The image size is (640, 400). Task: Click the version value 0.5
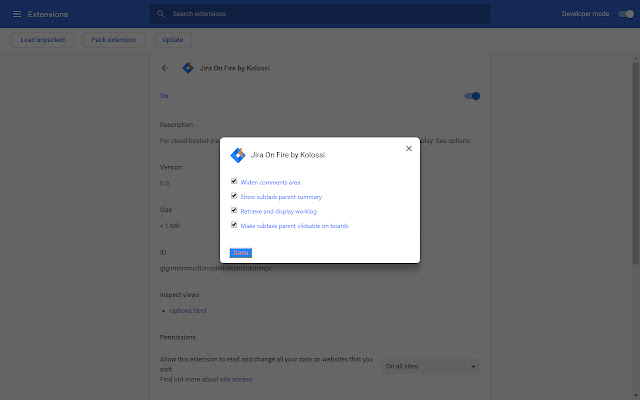tap(164, 183)
